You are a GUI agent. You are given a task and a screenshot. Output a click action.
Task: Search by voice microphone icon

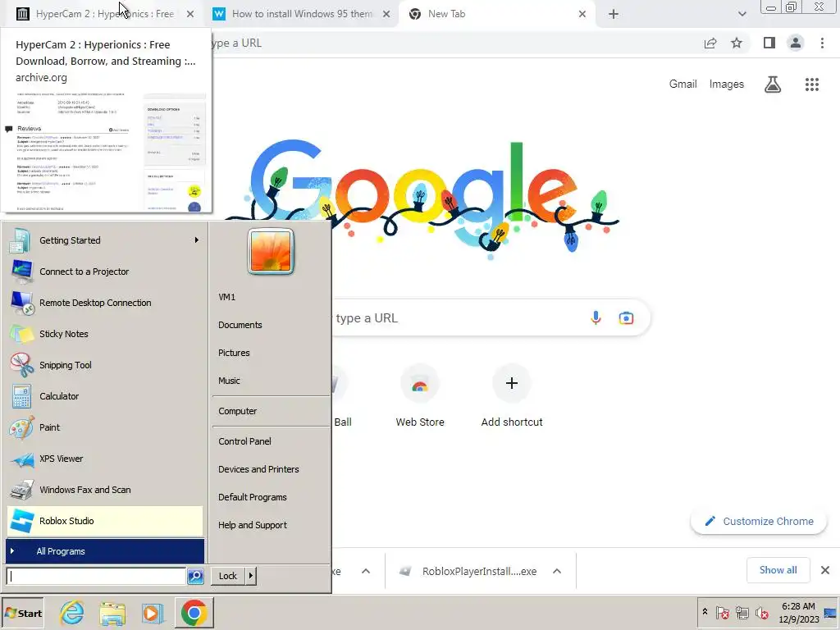(x=596, y=317)
